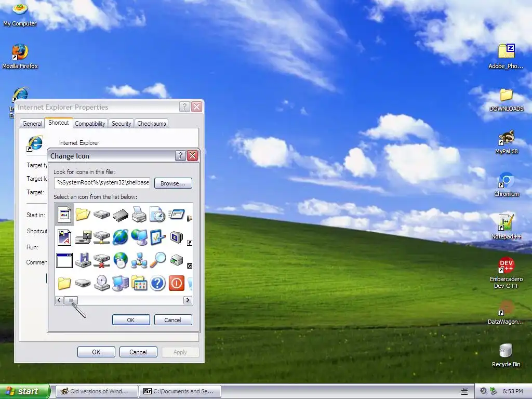Screen dimensions: 532x399
Task: Select the Recycle Bin on desktop
Action: click(x=506, y=355)
